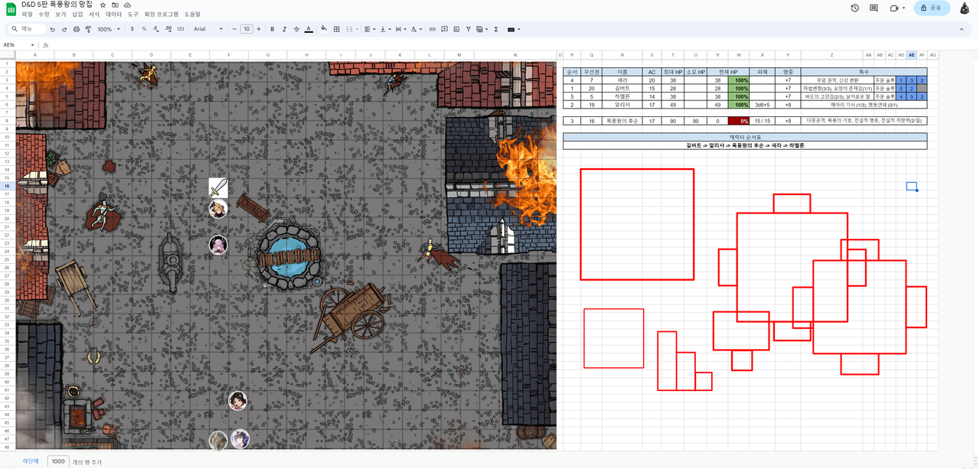
Task: Toggle bold formatting
Action: pyautogui.click(x=272, y=29)
